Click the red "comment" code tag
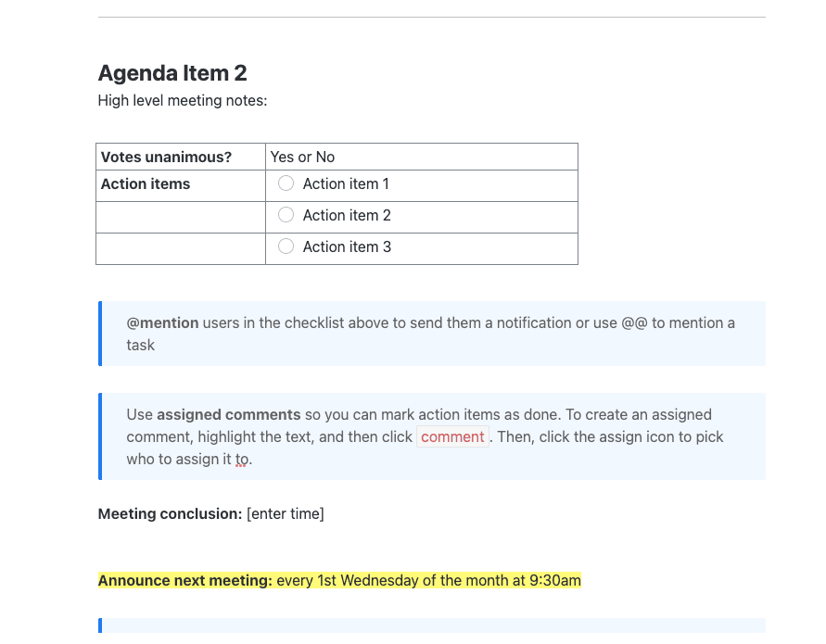Screen dimensions: 826x644 (x=452, y=436)
